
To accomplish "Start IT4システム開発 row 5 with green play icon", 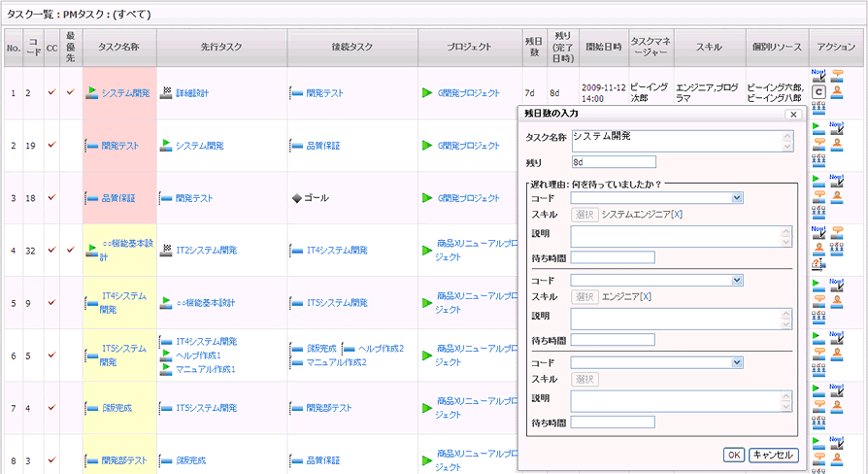I will (x=818, y=285).
